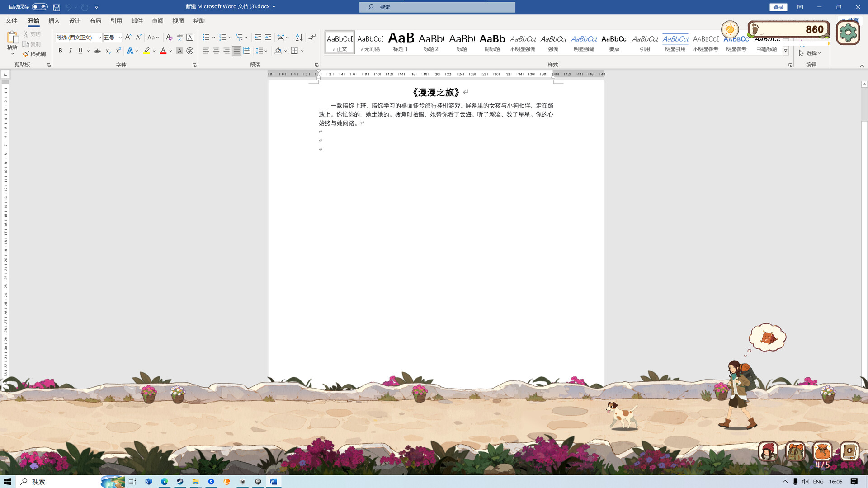
Task: Increase the paragraph indent
Action: 268,38
